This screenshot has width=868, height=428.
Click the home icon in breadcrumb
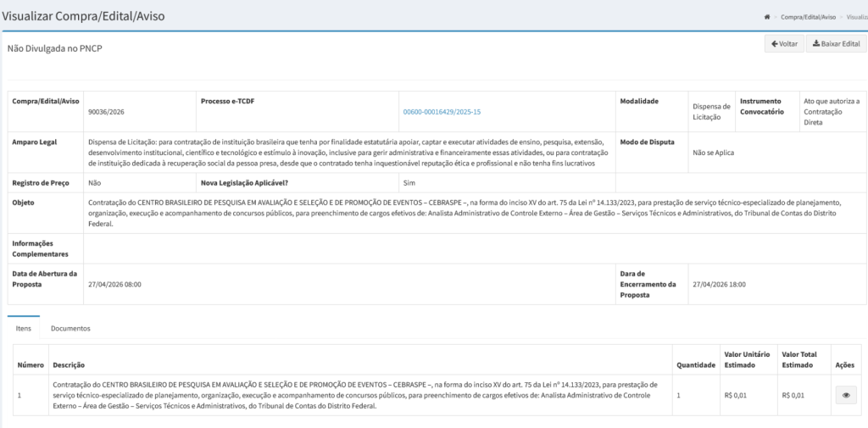point(766,17)
